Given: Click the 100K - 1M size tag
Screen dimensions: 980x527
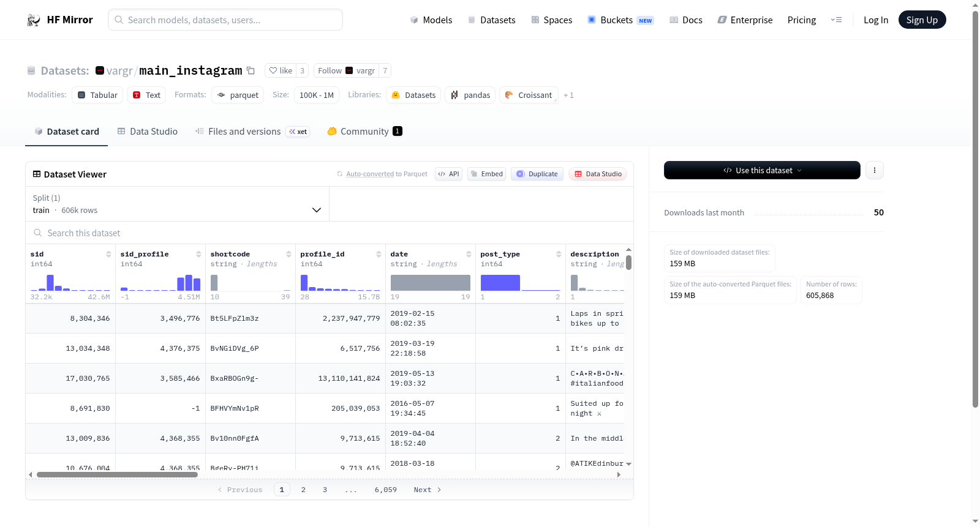Looking at the screenshot, I should [x=317, y=95].
